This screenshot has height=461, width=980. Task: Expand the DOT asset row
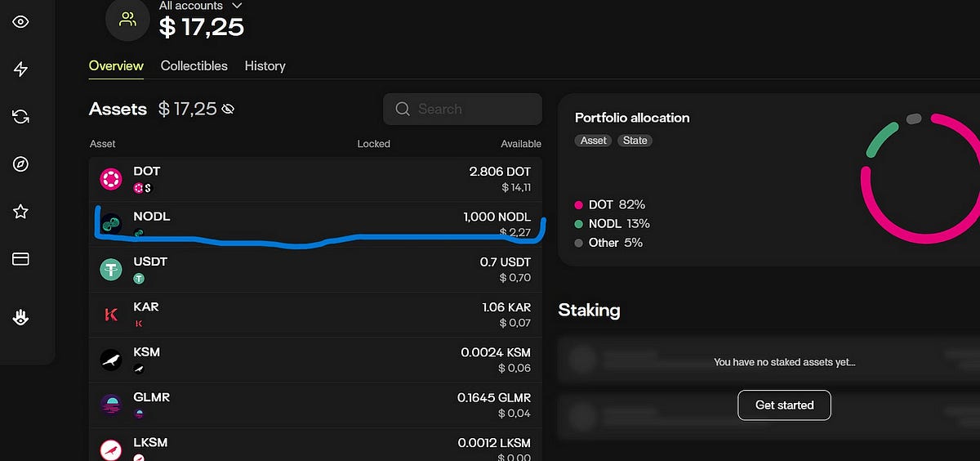pos(314,179)
